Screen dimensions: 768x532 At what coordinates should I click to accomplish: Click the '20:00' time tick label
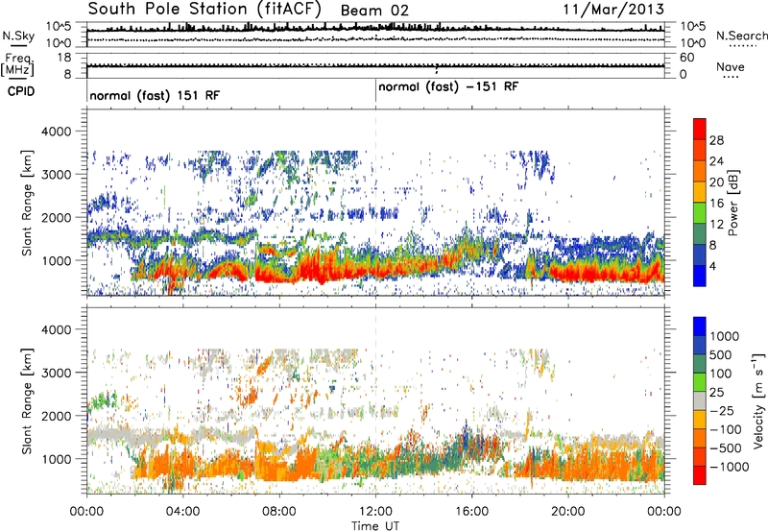(568, 512)
